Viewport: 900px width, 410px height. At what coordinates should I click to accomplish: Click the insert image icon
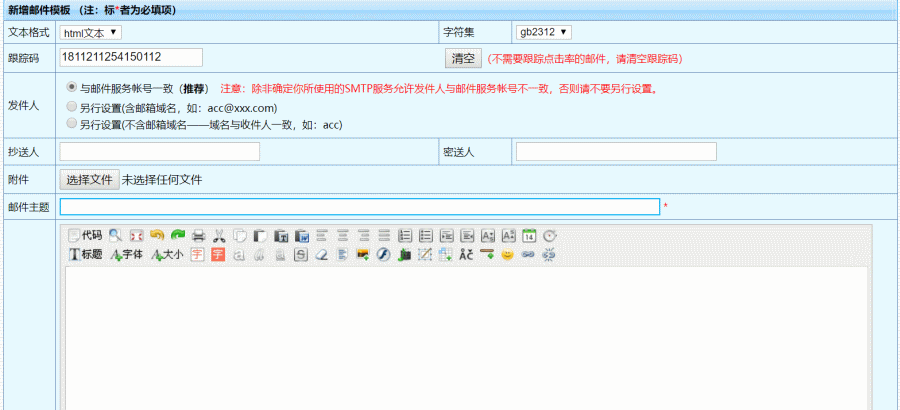point(363,254)
